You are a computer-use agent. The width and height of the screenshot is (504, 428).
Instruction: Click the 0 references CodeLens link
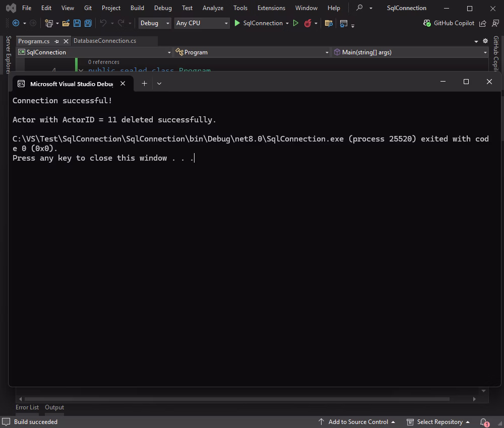click(x=103, y=61)
